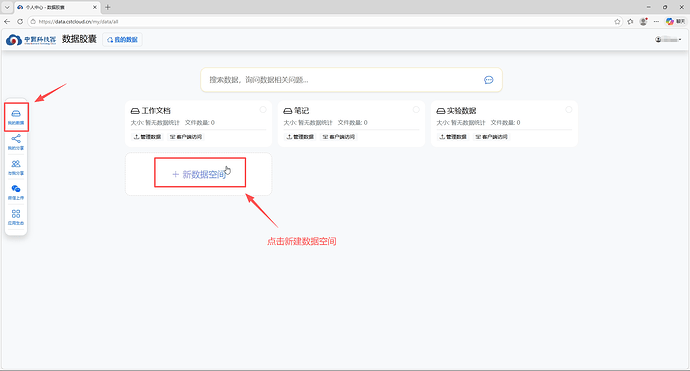Close the 个人中心 browser tab
Screen dimensions: 690x371
[94, 7]
